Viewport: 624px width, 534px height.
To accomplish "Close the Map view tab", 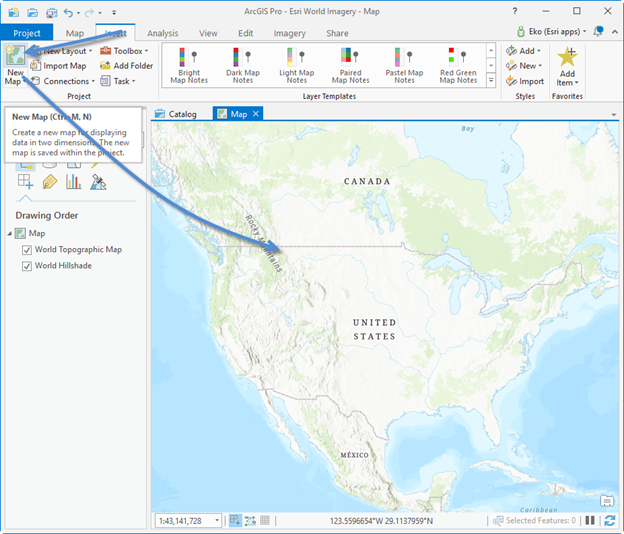I will pos(256,114).
